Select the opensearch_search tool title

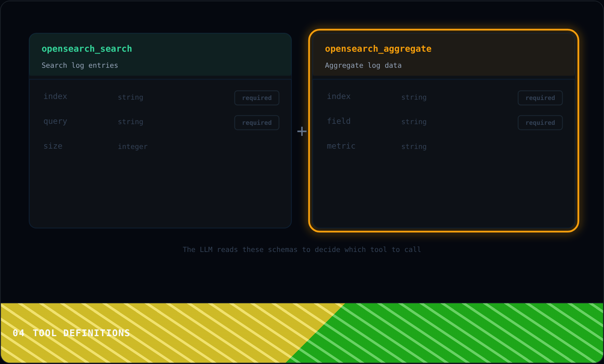click(x=87, y=49)
